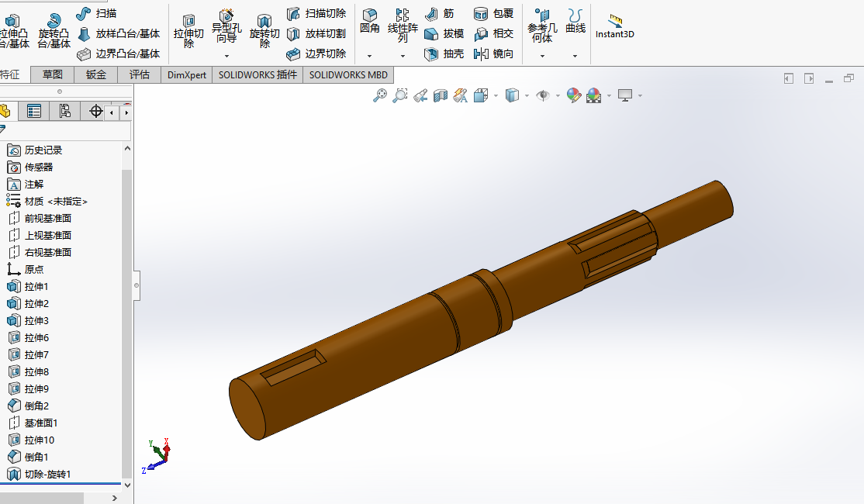Choose the 边界凸台/基体 boundary boss tool
This screenshot has width=864, height=504.
pyautogui.click(x=119, y=54)
